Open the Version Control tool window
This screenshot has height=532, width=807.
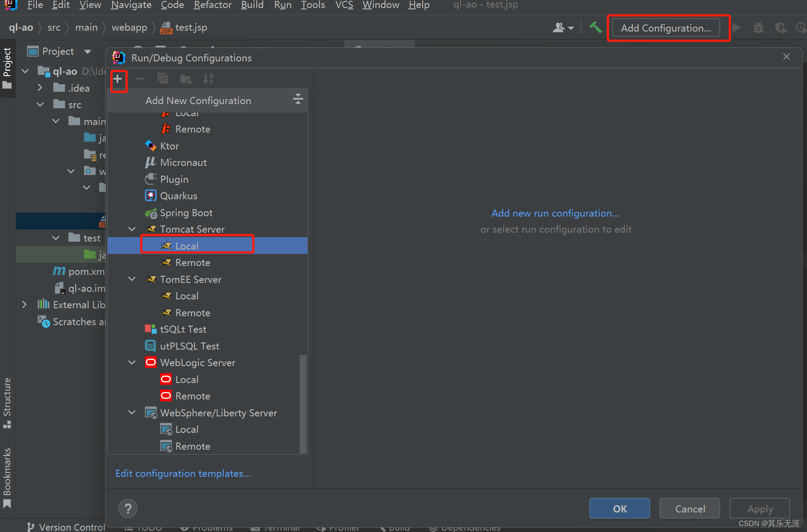click(66, 527)
